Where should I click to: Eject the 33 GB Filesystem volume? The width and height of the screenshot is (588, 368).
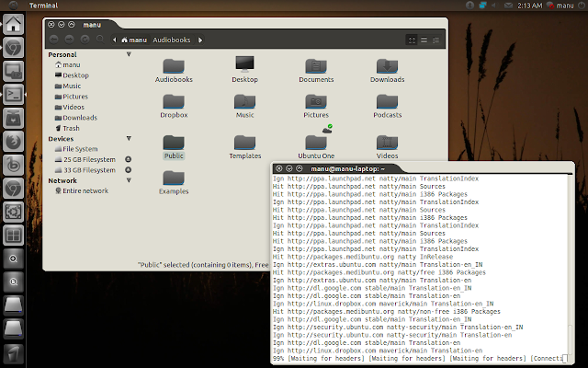pyautogui.click(x=128, y=169)
